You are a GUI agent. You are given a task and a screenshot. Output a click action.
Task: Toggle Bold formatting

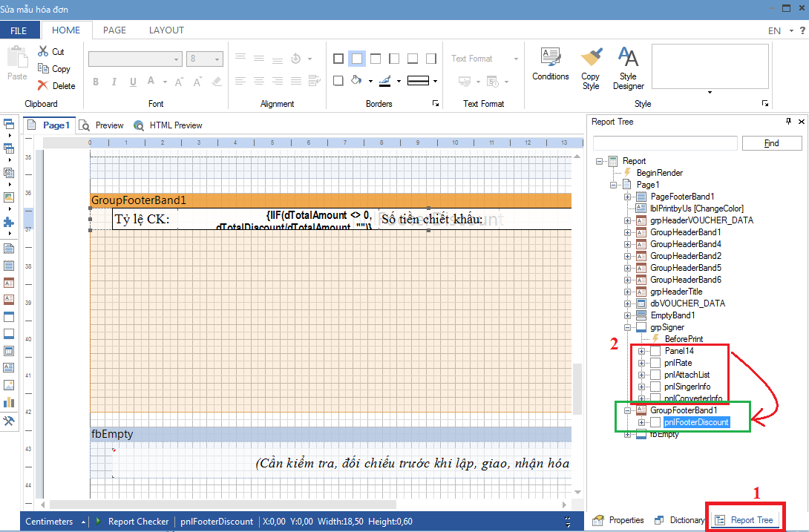point(96,82)
